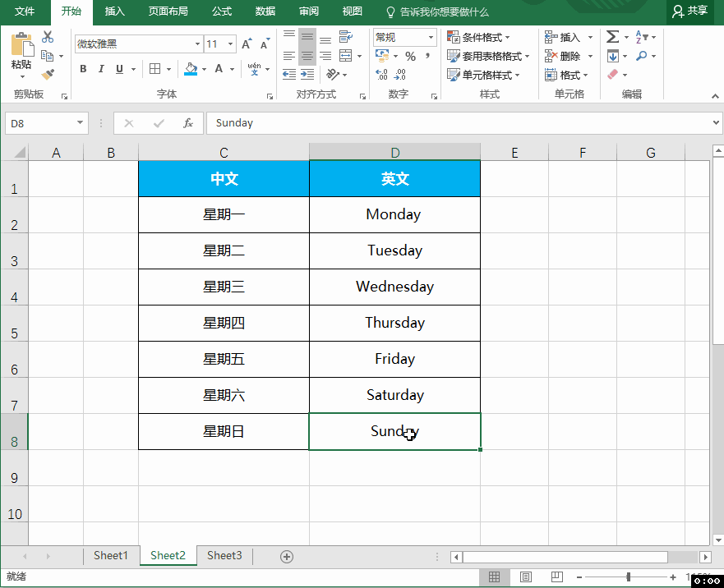Viewport: 724px width, 588px height.
Task: Toggle Bold formatting
Action: [83, 69]
